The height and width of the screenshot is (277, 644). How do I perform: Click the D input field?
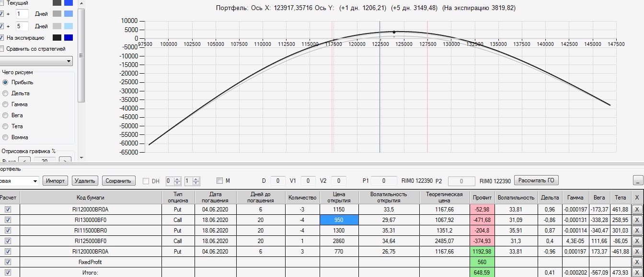tap(278, 181)
